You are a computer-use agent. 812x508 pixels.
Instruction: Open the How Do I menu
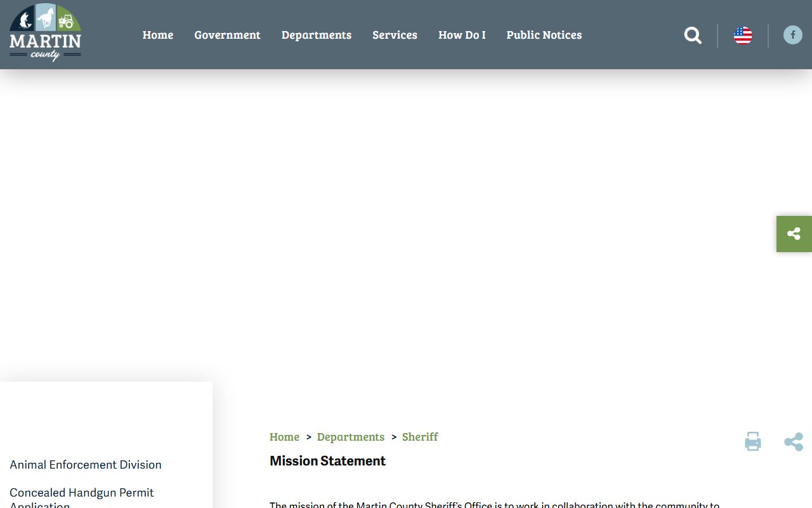[x=462, y=35]
